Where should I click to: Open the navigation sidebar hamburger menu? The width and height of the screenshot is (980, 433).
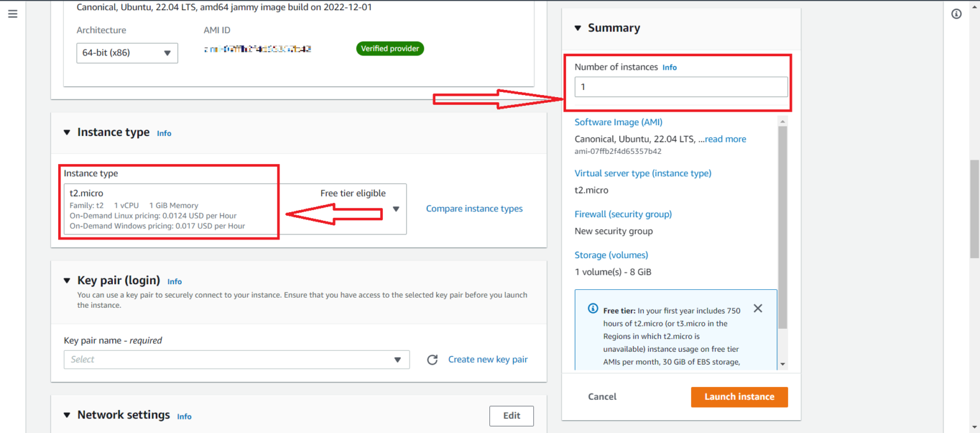click(13, 13)
